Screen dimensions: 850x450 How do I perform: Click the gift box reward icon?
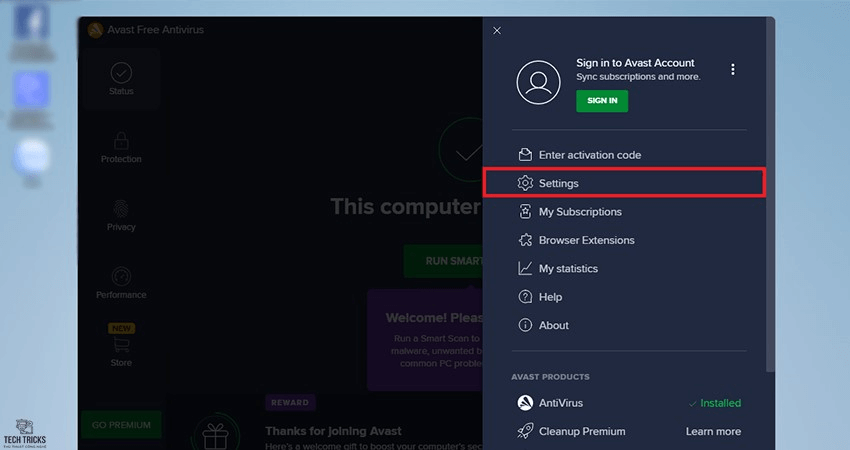pyautogui.click(x=215, y=435)
